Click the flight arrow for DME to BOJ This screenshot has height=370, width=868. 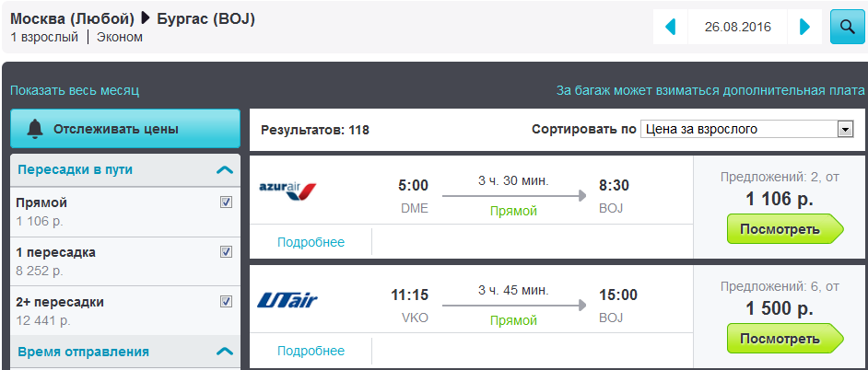514,195
